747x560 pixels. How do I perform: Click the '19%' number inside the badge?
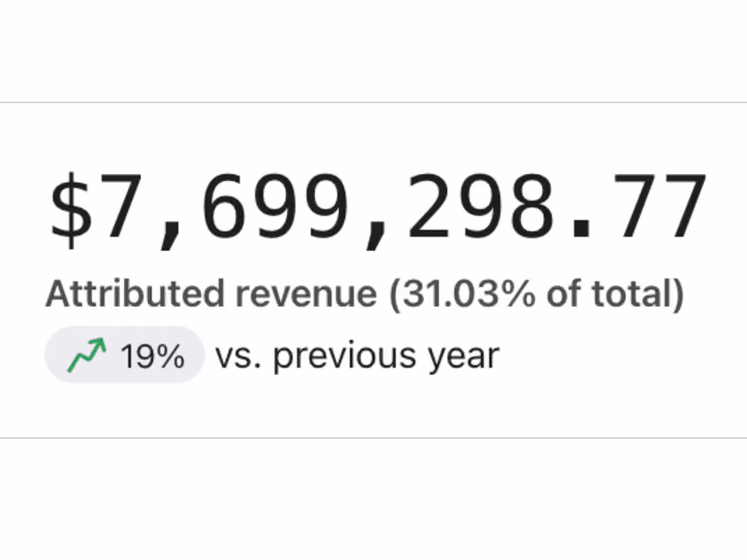(152, 356)
